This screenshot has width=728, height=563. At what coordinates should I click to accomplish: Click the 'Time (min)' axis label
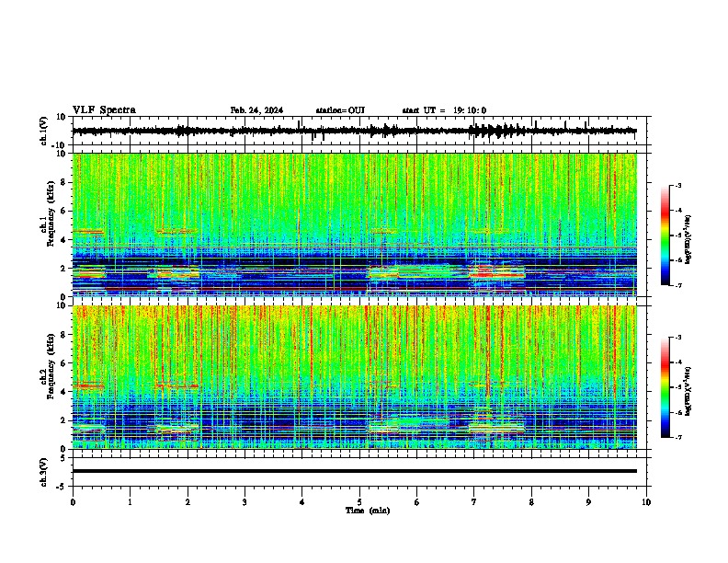tap(368, 511)
